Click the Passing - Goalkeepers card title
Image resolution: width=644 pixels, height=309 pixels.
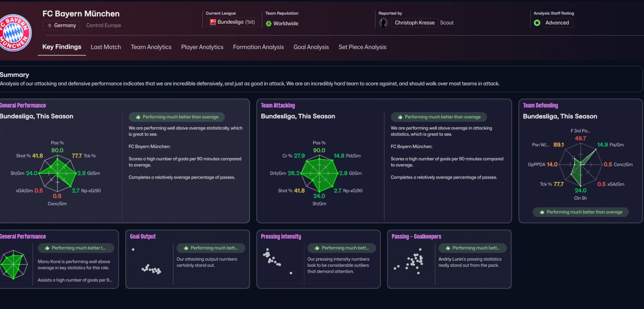[416, 237]
